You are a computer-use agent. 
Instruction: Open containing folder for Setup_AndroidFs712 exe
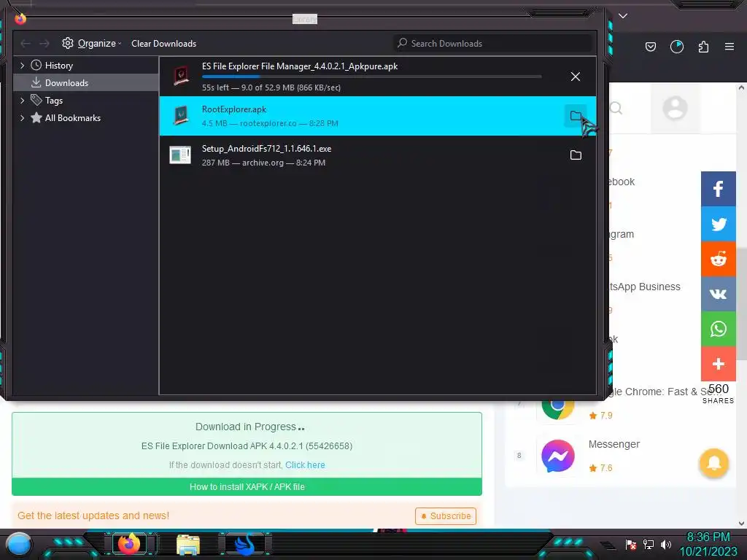coord(576,155)
